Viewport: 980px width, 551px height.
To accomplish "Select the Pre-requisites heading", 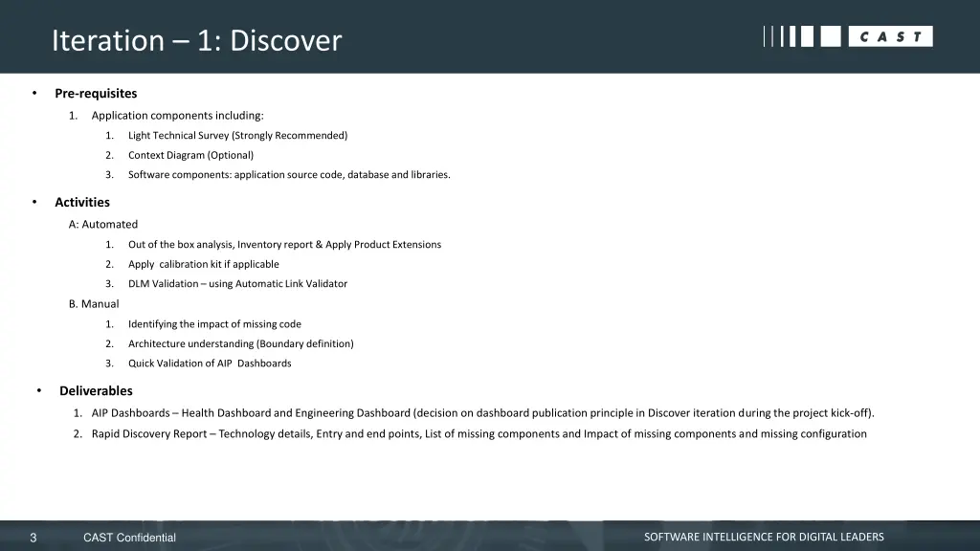I will click(x=95, y=93).
